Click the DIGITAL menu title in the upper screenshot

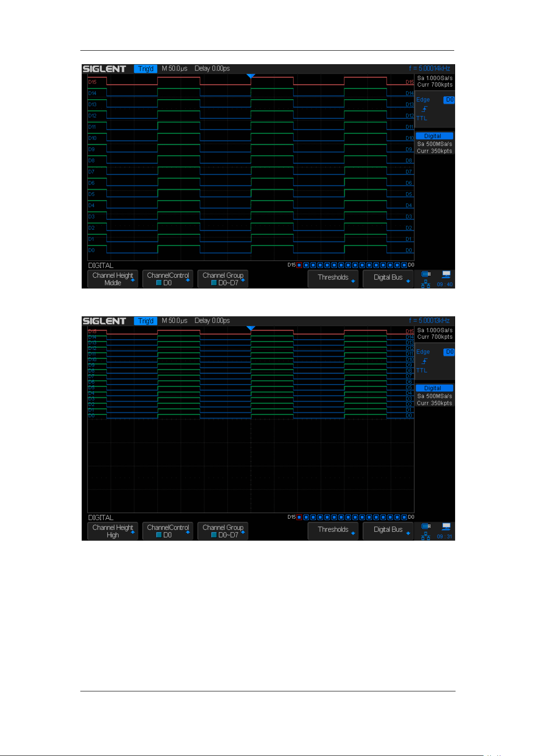[101, 266]
